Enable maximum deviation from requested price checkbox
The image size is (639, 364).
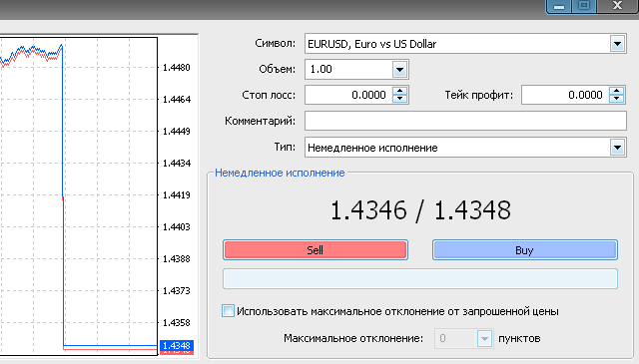(x=229, y=311)
